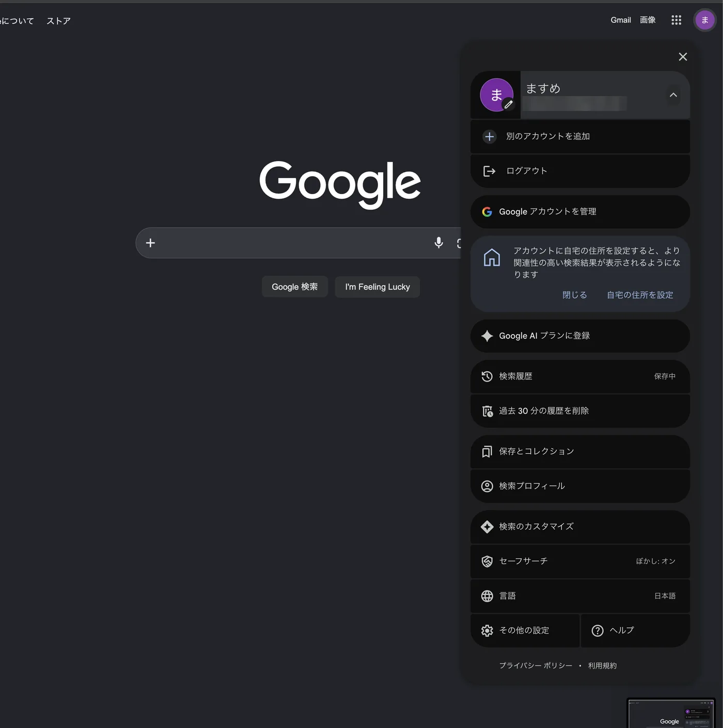Screen dimensions: 723x728
Task: Collapse the account list chevron
Action: pos(673,95)
